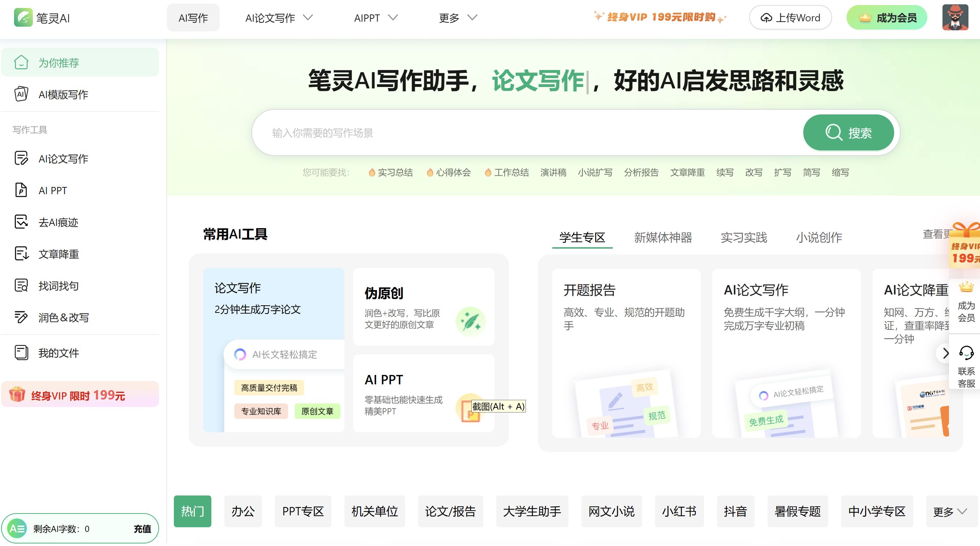Image resolution: width=980 pixels, height=546 pixels.
Task: Click the crown icon on 成为会员 button
Action: 865,18
